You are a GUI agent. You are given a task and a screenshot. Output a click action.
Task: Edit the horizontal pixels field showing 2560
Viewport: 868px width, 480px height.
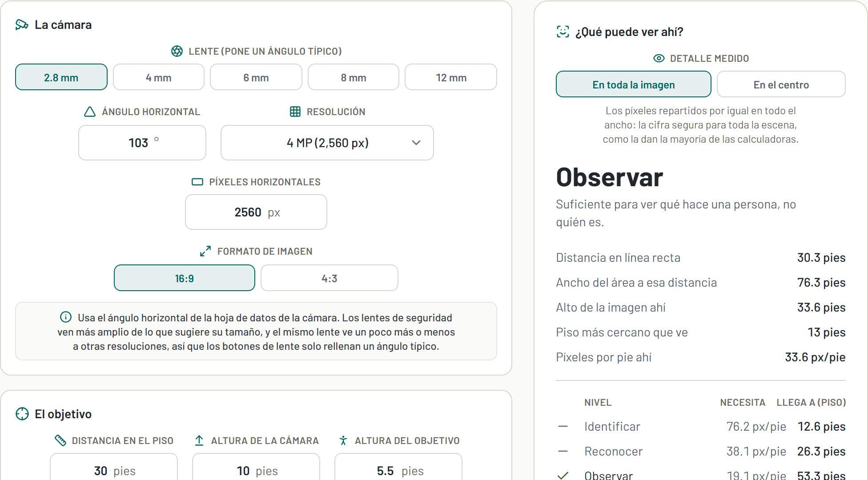pyautogui.click(x=256, y=212)
